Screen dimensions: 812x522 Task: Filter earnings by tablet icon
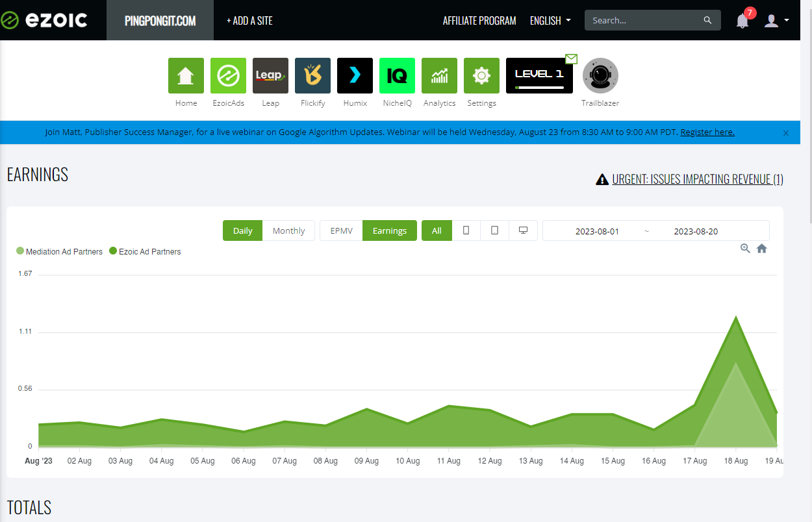[x=494, y=230]
